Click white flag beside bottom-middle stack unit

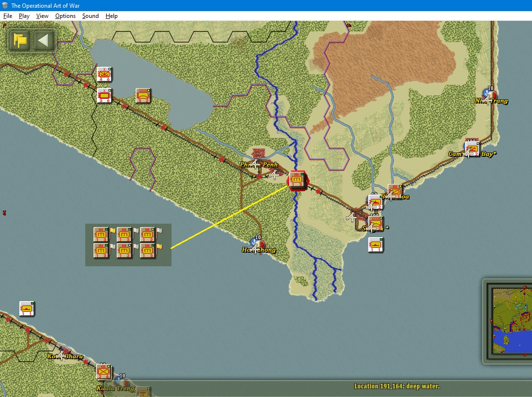136,247
